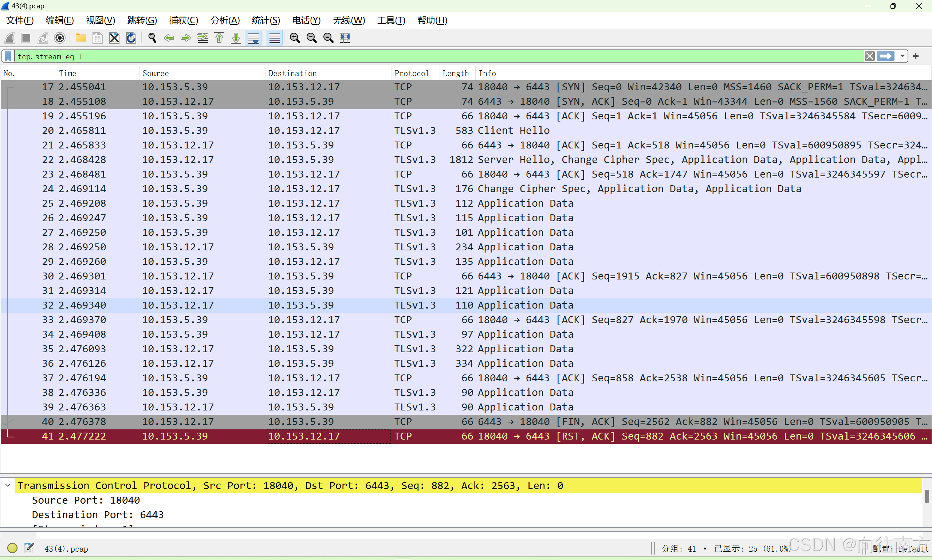Click the filter bookmark icon to manage filters
The width and height of the screenshot is (932, 560).
[8, 56]
